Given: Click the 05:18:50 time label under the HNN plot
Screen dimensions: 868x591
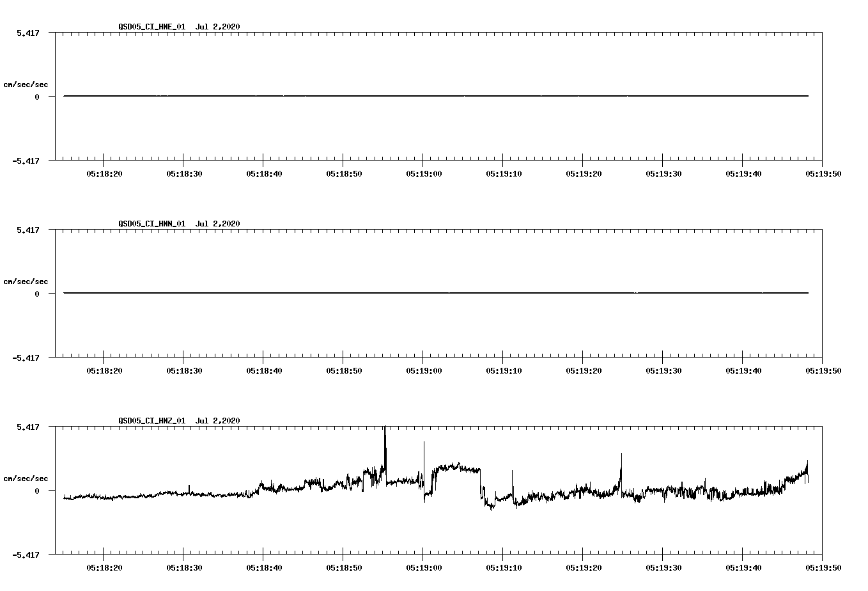Looking at the screenshot, I should point(343,370).
